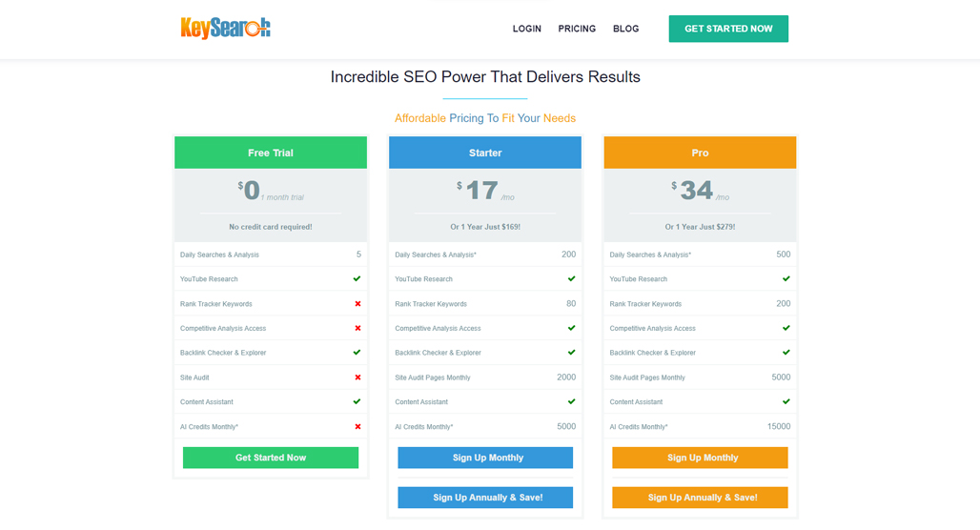
Task: Click Starter Backlink Checker & Explorer checkmark
Action: click(571, 353)
